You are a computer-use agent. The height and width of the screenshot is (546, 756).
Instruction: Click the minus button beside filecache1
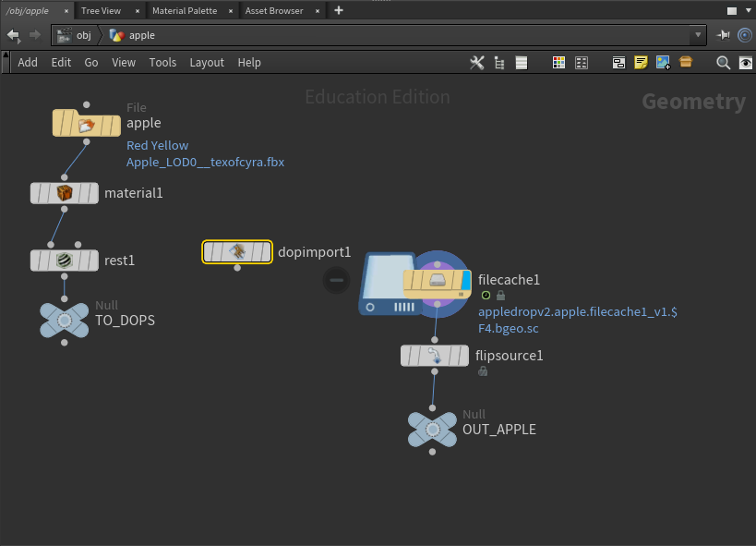click(x=337, y=280)
